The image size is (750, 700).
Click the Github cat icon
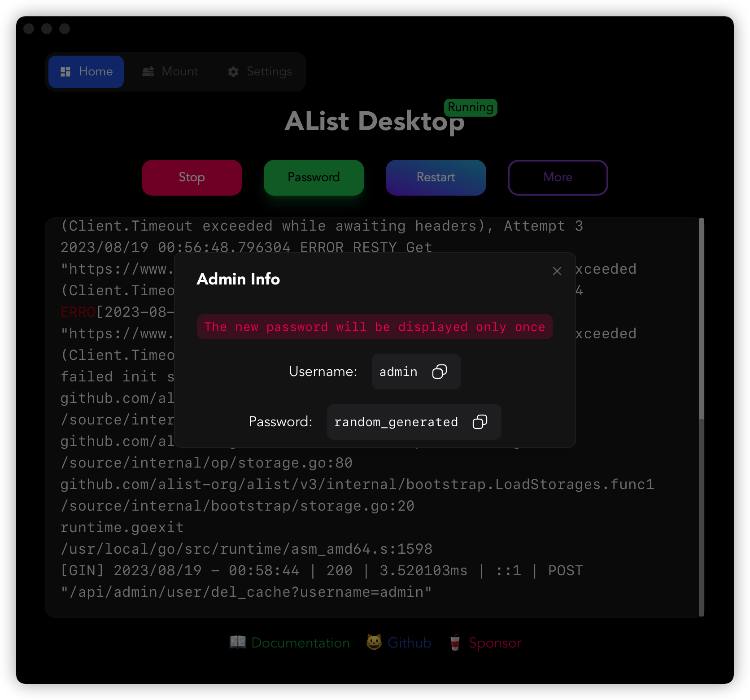tap(374, 642)
